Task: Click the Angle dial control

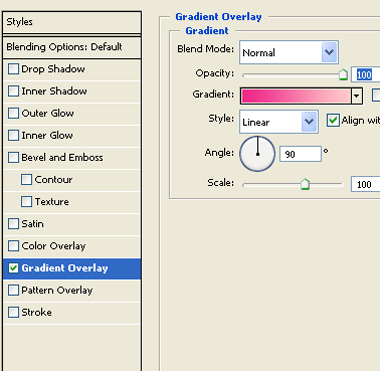Action: [x=257, y=154]
